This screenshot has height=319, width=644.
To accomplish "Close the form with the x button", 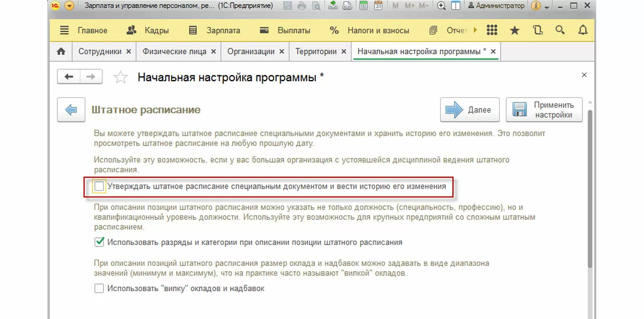I will pos(584,75).
